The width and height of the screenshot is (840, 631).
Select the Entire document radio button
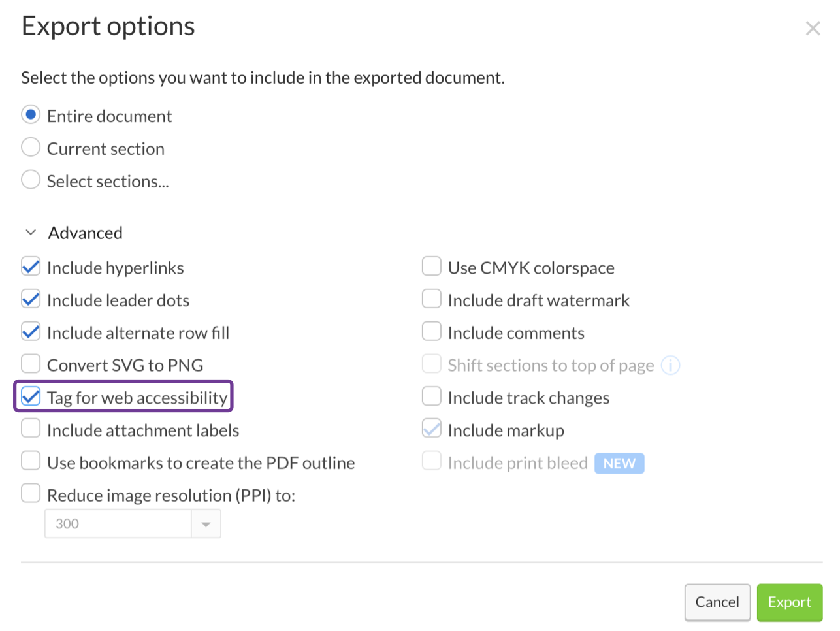point(30,114)
